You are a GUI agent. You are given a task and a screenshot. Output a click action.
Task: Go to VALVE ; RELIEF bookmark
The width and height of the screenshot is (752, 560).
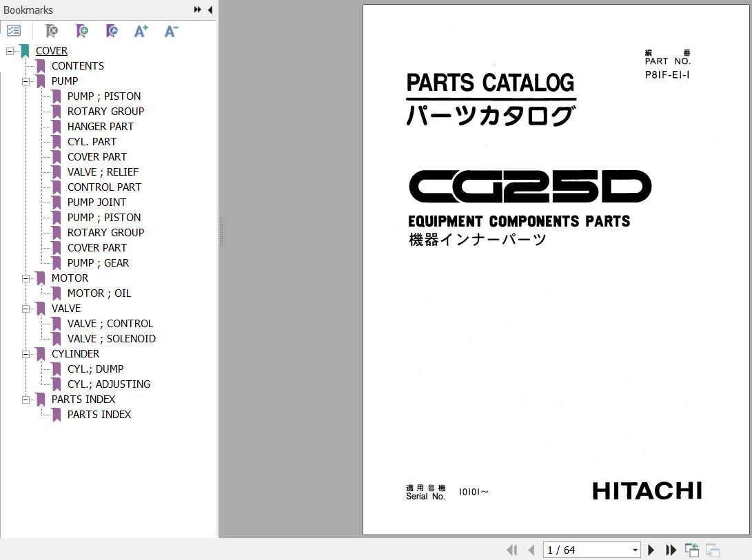[x=103, y=172]
